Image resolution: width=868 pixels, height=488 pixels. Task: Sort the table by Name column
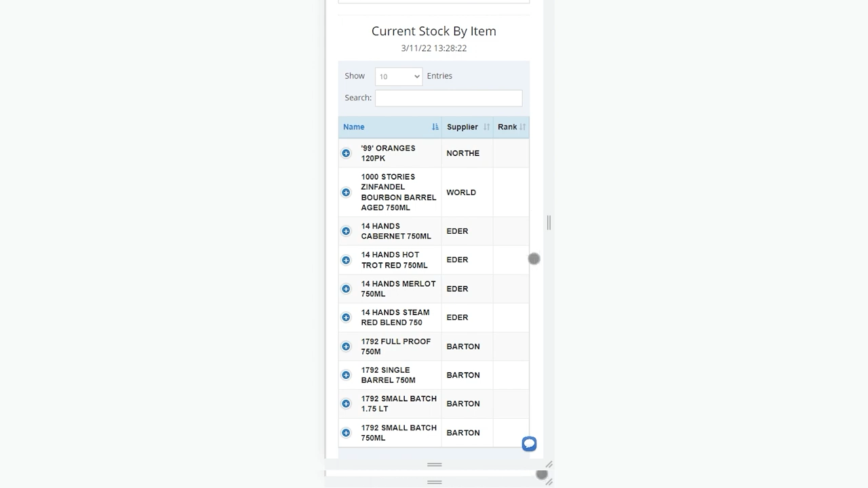click(x=390, y=127)
